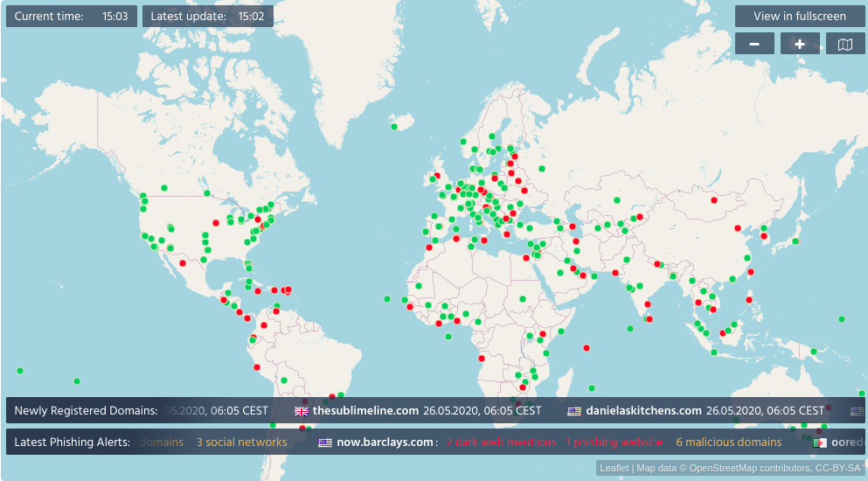Open danielaskitchens.com domain entry

(x=644, y=411)
